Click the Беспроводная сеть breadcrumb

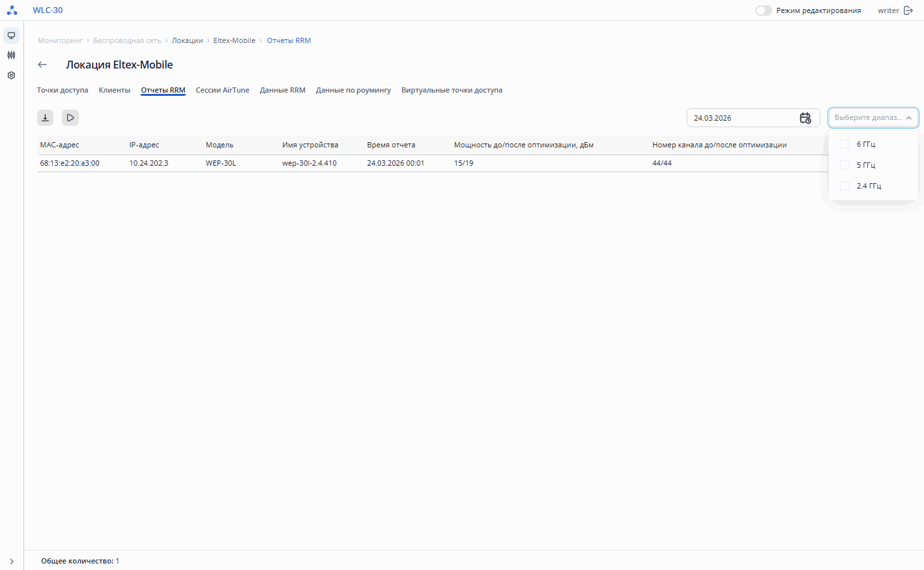(x=127, y=40)
